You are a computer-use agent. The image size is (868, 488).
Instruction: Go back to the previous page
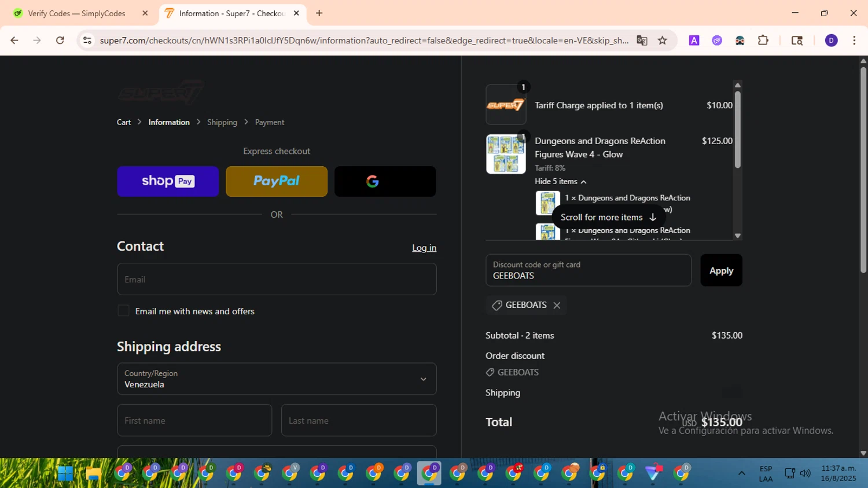click(x=14, y=41)
